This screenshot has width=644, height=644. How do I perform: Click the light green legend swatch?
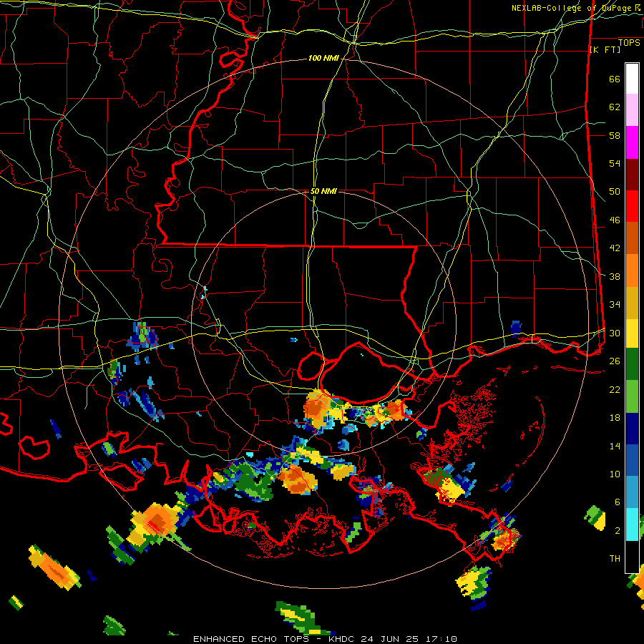click(632, 396)
